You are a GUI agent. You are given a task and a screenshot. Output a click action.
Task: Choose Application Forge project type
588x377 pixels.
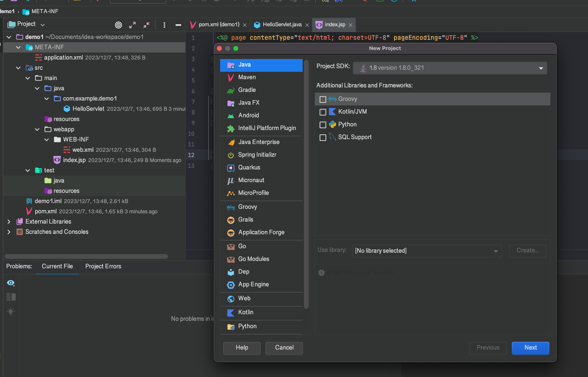tap(261, 232)
